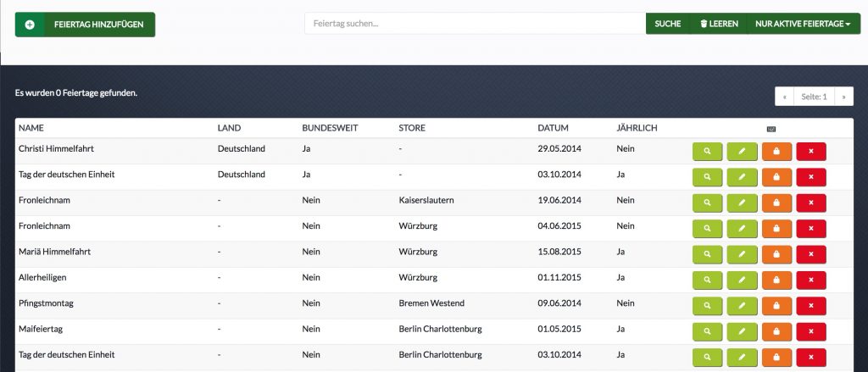This screenshot has width=868, height=372.
Task: Click the plus icon on add button
Action: click(30, 25)
